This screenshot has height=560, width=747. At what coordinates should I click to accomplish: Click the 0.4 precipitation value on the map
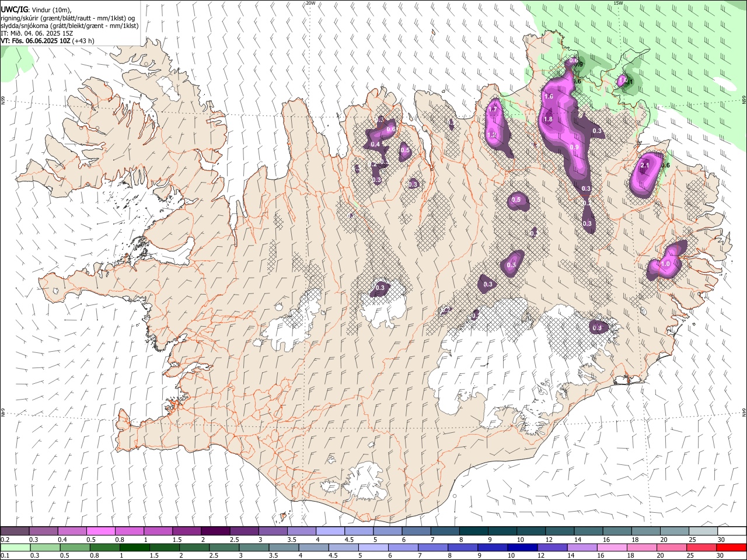point(375,145)
